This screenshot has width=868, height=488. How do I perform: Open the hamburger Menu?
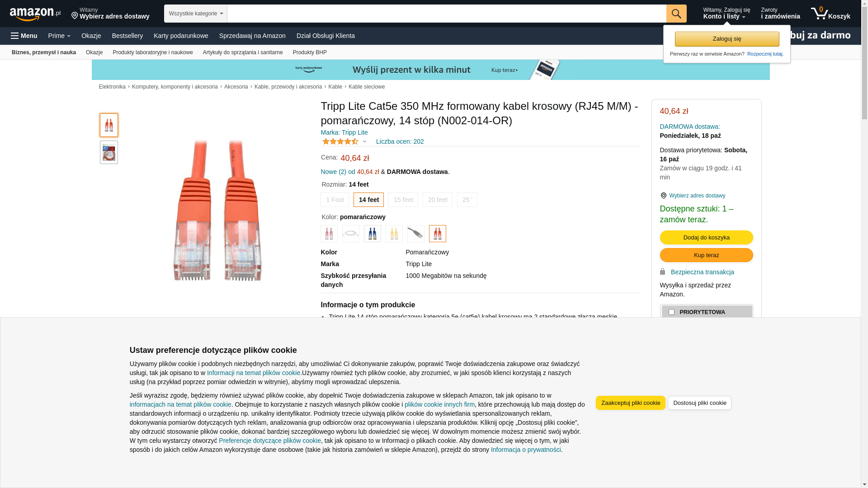tap(24, 36)
